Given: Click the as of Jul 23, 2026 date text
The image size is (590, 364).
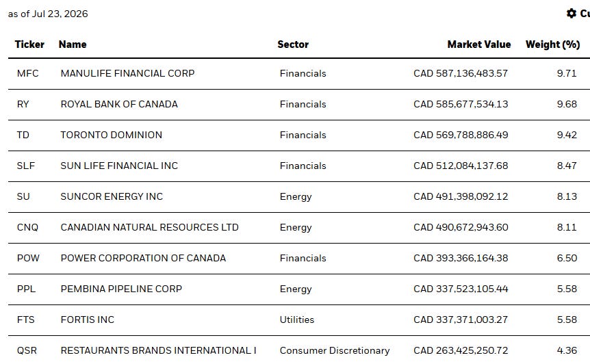Looking at the screenshot, I should 48,14.
